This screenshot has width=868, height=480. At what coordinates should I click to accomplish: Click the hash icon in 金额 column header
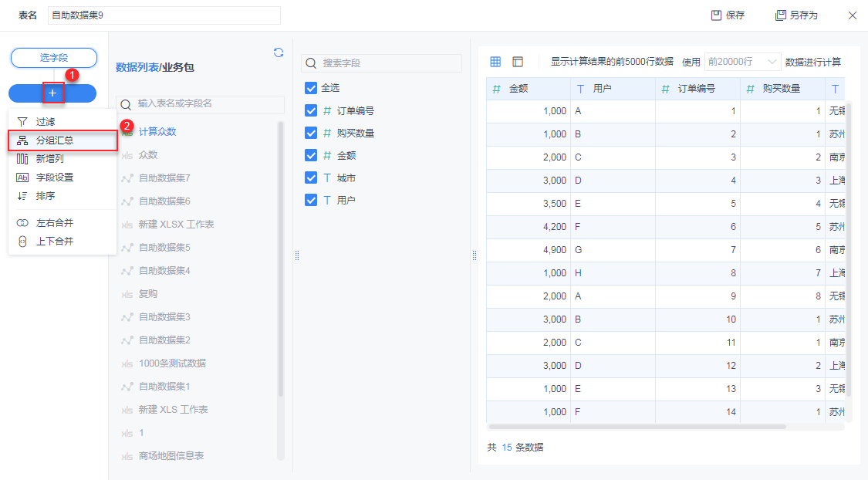[x=497, y=89]
